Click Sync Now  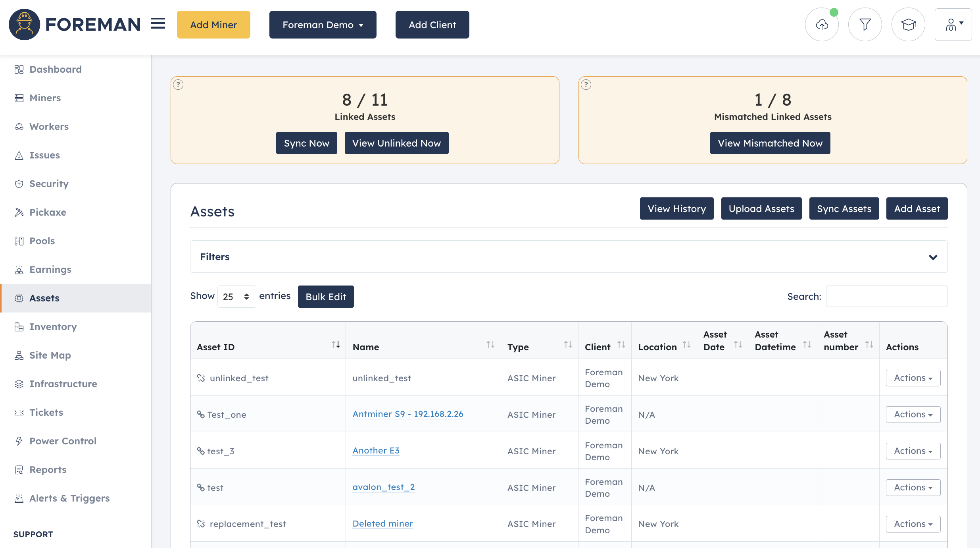click(306, 143)
